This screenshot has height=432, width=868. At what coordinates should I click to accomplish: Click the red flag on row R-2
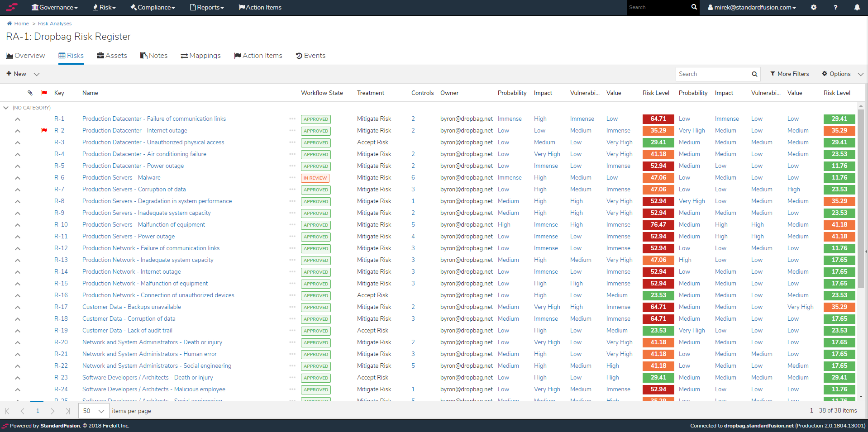tap(44, 130)
